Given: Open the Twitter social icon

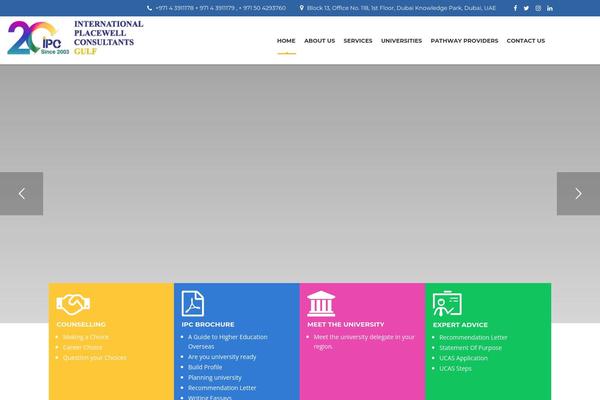Looking at the screenshot, I should pyautogui.click(x=527, y=8).
